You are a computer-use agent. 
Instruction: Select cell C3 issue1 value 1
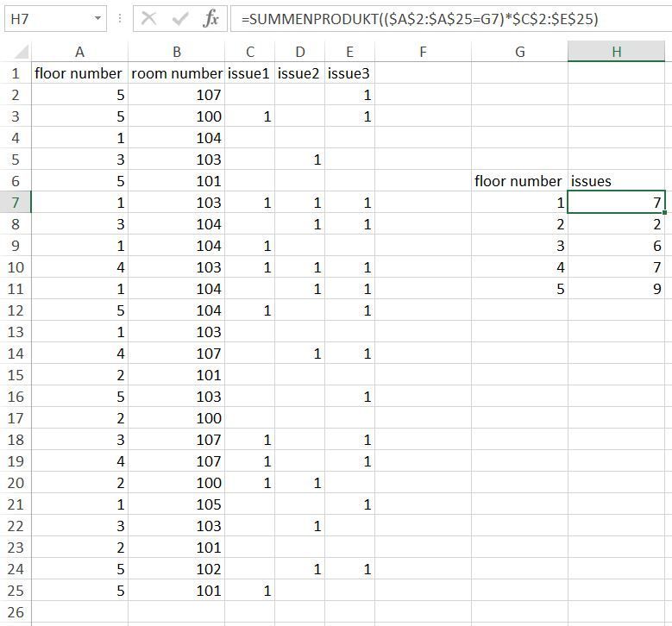click(x=250, y=116)
